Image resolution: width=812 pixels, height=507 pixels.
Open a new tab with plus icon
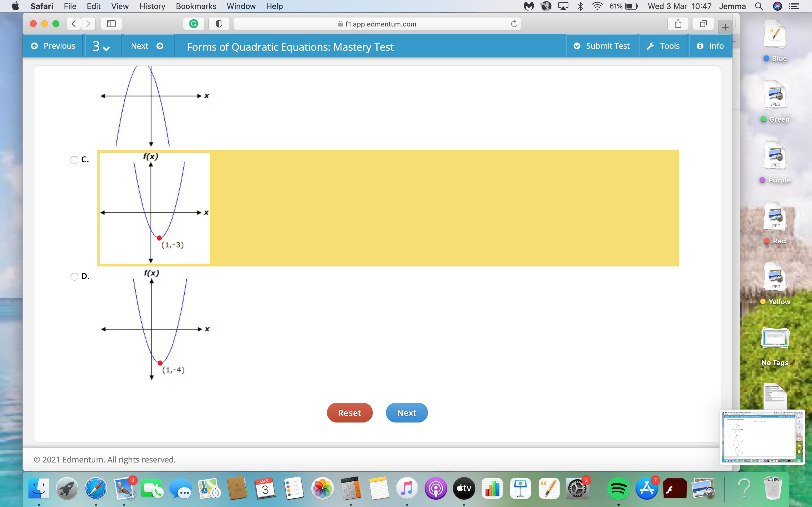pos(725,28)
